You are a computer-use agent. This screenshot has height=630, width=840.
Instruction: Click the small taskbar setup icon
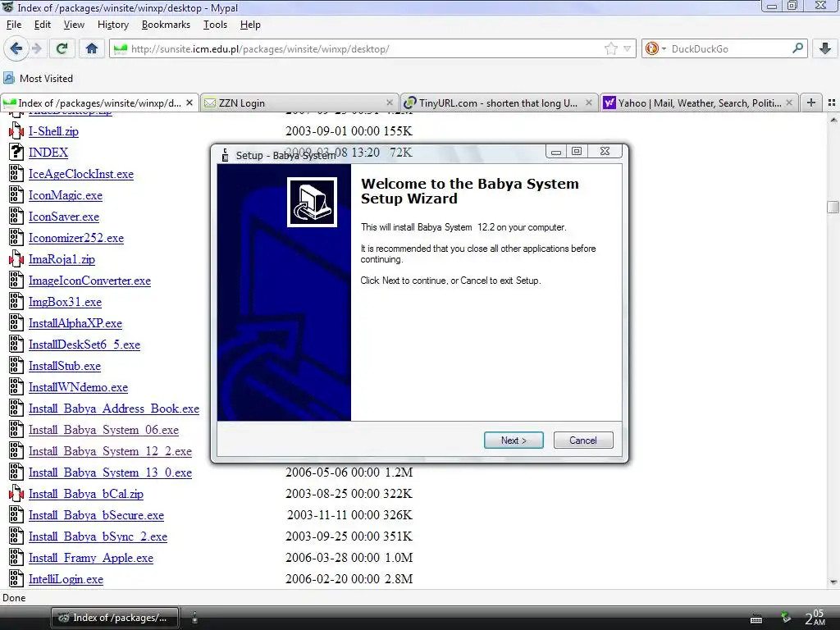[195, 617]
